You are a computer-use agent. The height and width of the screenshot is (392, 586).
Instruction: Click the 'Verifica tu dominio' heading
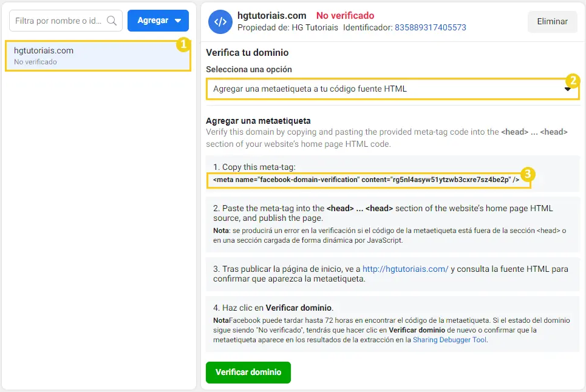point(247,52)
